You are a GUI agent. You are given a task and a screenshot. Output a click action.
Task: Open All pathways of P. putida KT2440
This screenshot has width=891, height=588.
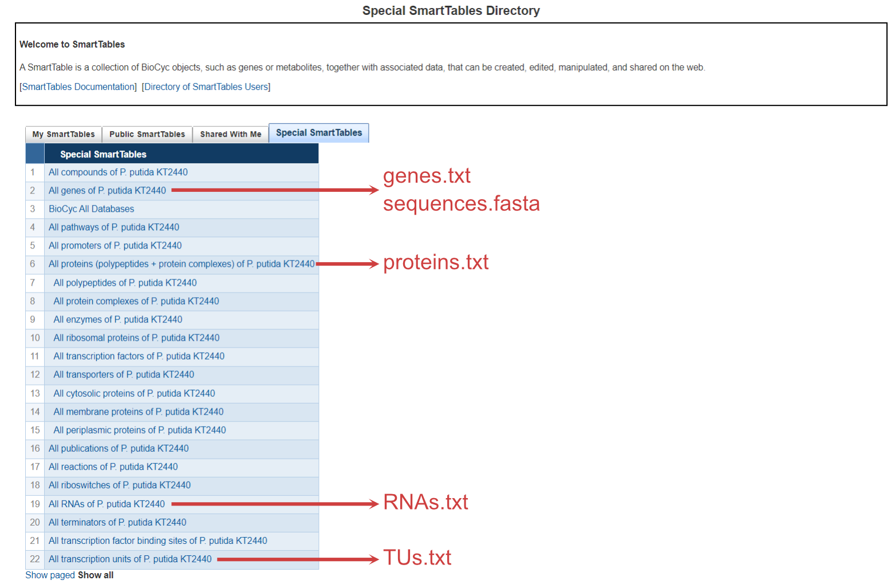click(x=114, y=227)
